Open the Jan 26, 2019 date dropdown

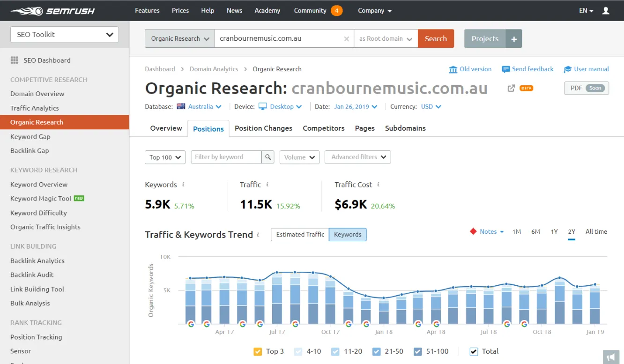(356, 107)
